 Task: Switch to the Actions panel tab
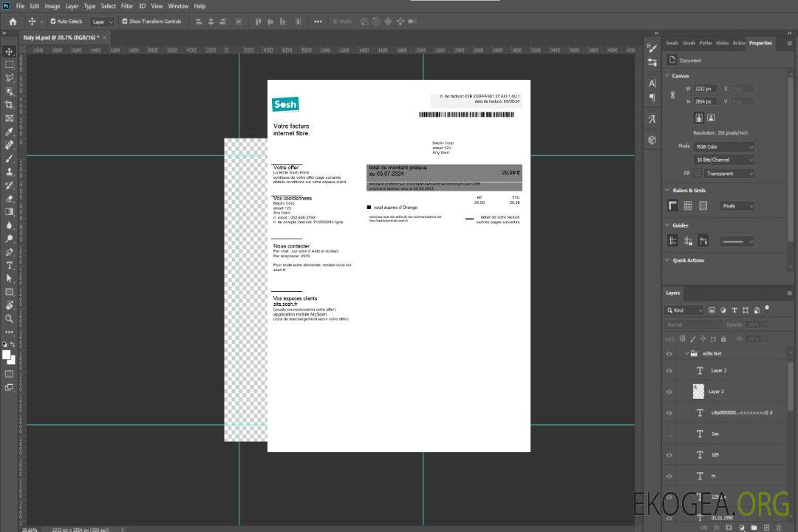[x=738, y=43]
